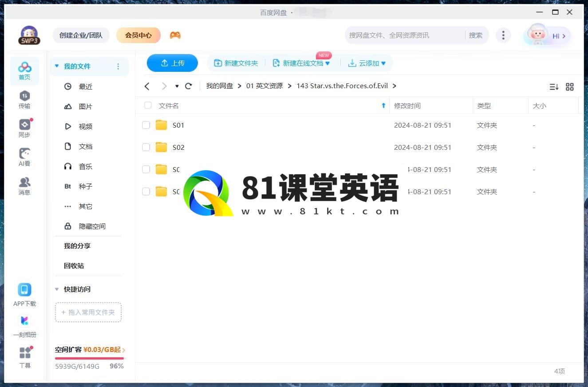The width and height of the screenshot is (588, 387).
Task: Tick the fourth folder row checkbox
Action: coord(146,192)
